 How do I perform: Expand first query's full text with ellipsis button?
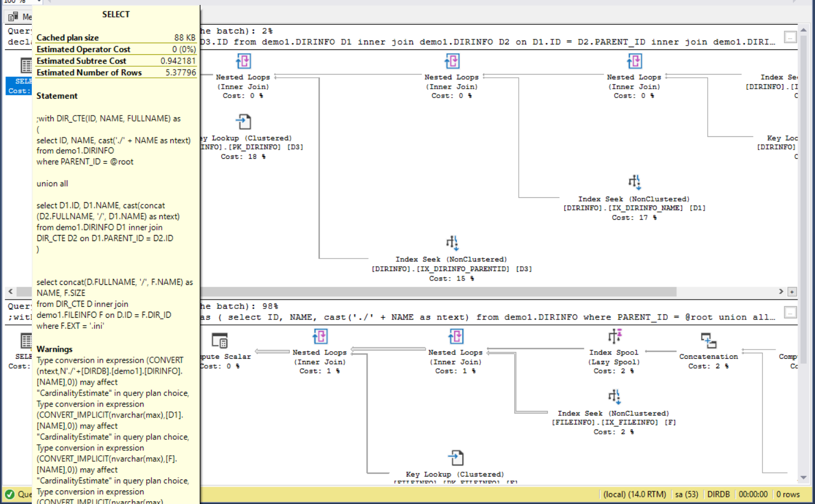coord(790,37)
